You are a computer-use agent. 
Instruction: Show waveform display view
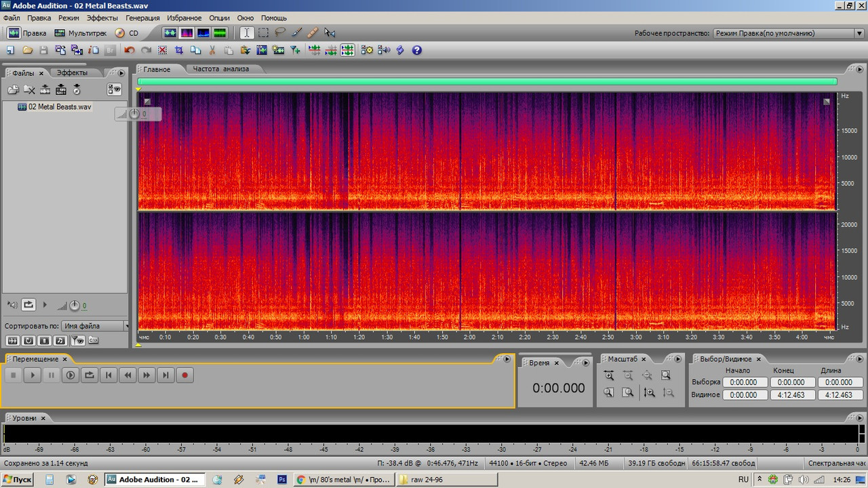click(170, 33)
